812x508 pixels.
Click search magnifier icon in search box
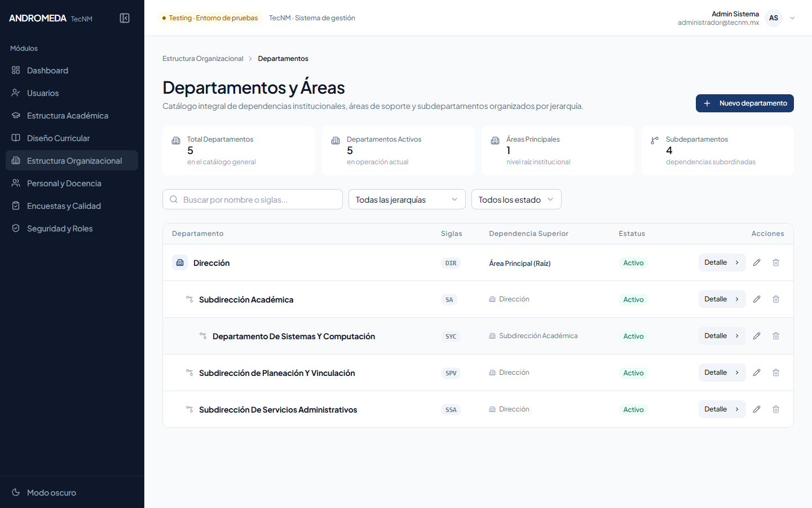click(x=174, y=199)
